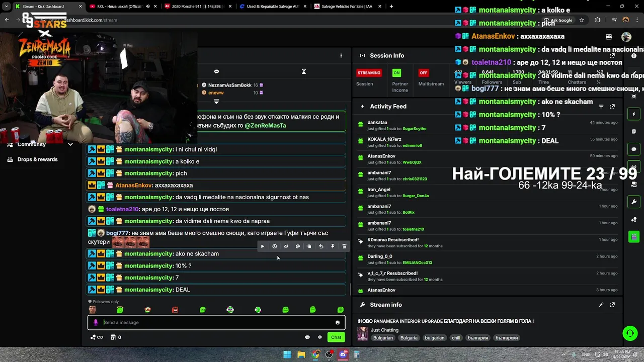
Task: Collapse the pinned section with the down arrow
Action: (x=216, y=102)
